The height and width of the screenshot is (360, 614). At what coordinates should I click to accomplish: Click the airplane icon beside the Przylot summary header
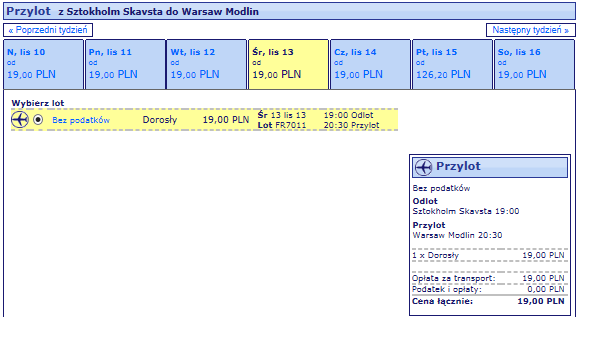(423, 167)
